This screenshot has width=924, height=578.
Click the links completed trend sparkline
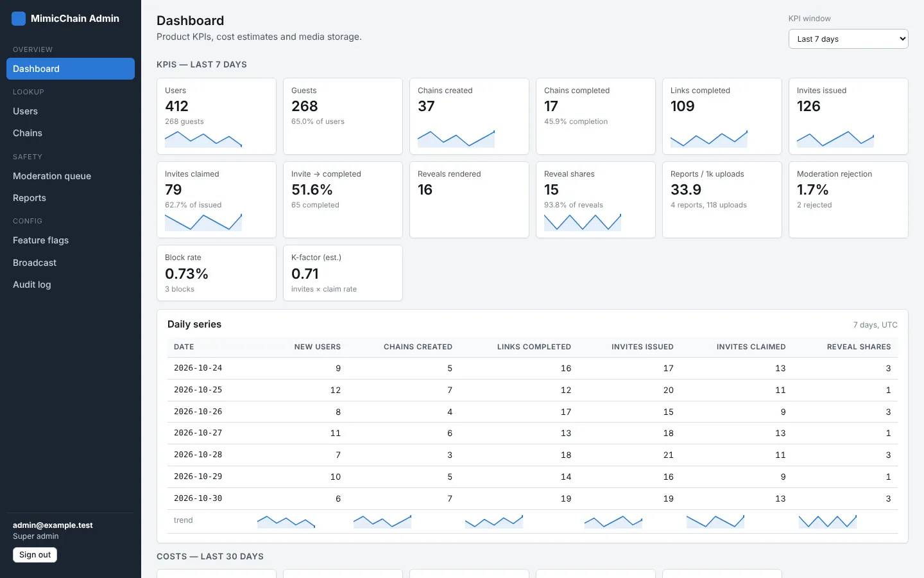494,521
